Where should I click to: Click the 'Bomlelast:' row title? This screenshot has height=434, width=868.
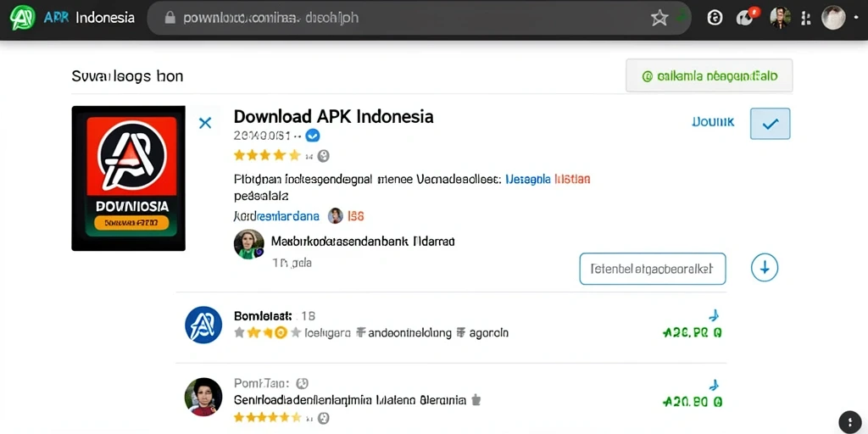[263, 316]
